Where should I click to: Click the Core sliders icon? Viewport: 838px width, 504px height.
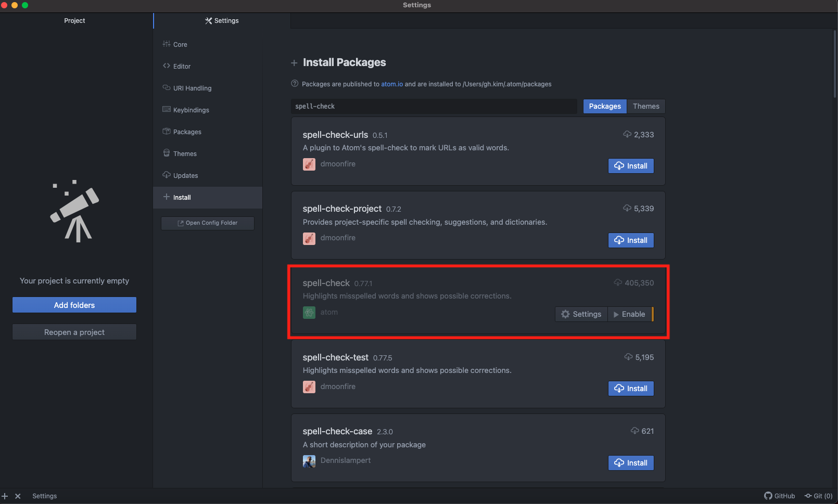coord(167,44)
